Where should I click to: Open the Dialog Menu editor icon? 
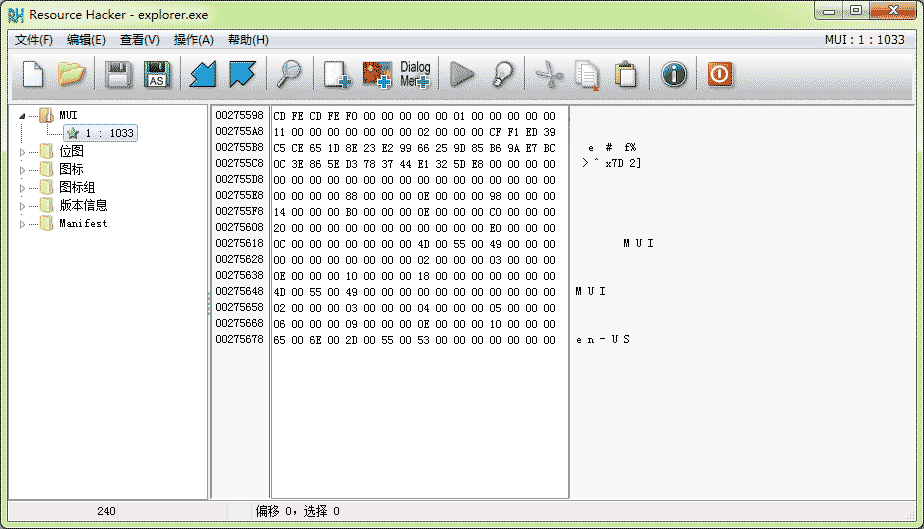click(415, 74)
